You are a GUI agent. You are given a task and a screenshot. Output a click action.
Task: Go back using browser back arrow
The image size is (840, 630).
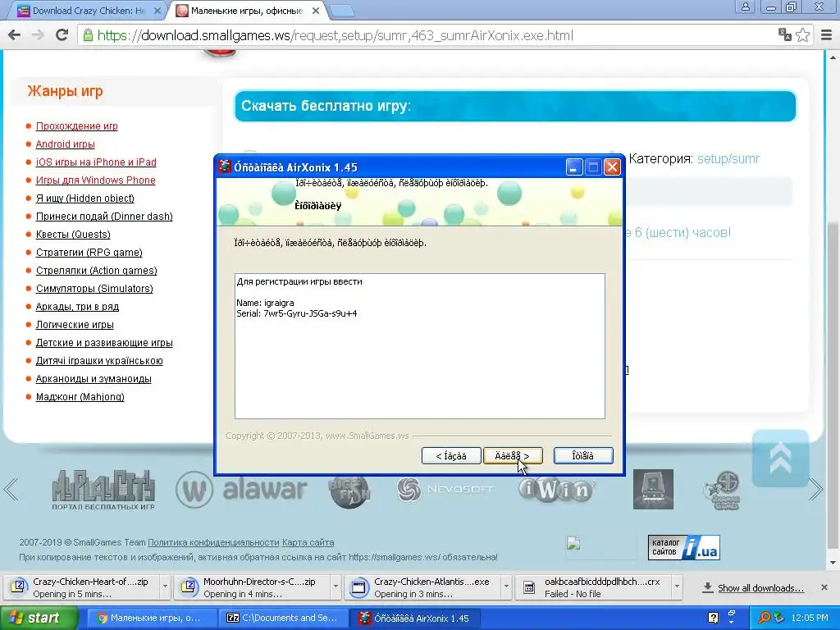(15, 35)
